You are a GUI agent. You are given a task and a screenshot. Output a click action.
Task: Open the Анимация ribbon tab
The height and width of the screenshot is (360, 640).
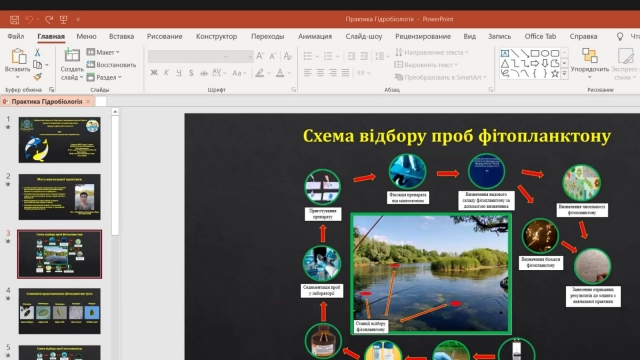[x=315, y=36]
